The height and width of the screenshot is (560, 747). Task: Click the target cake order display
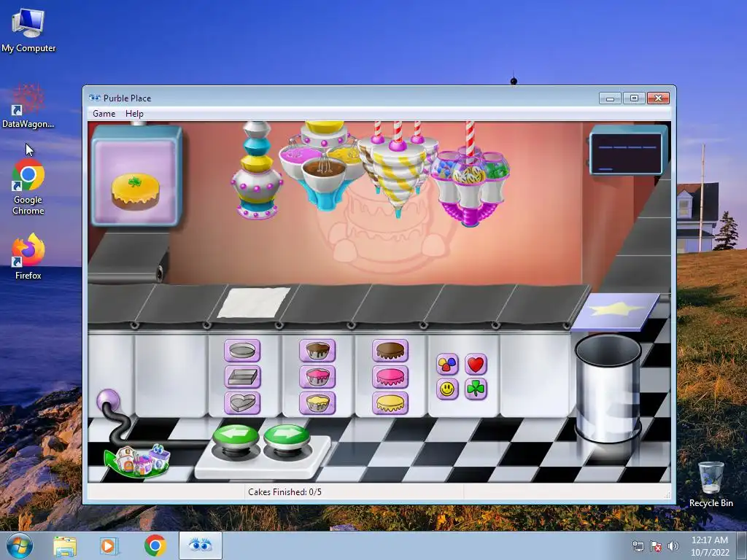(x=136, y=176)
